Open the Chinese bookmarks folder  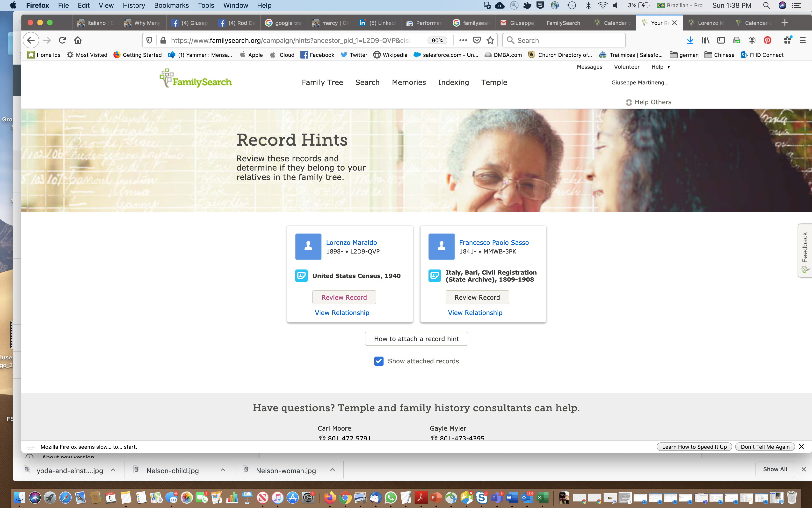coord(719,55)
